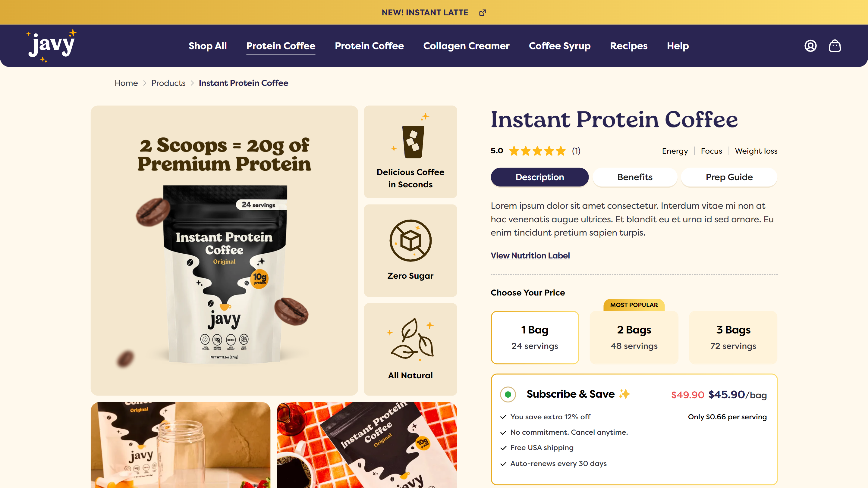Image resolution: width=868 pixels, height=488 pixels.
Task: Go to Products breadcrumb link
Action: click(x=168, y=83)
